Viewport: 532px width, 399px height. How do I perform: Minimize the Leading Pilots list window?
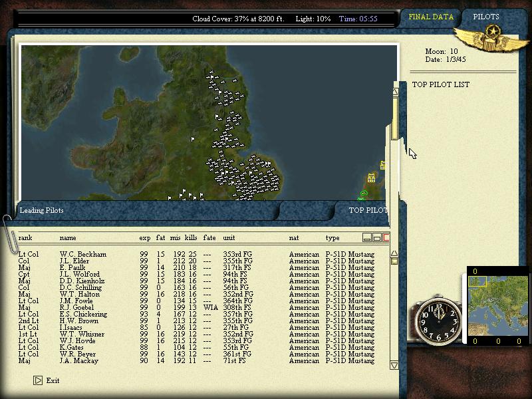(x=367, y=237)
